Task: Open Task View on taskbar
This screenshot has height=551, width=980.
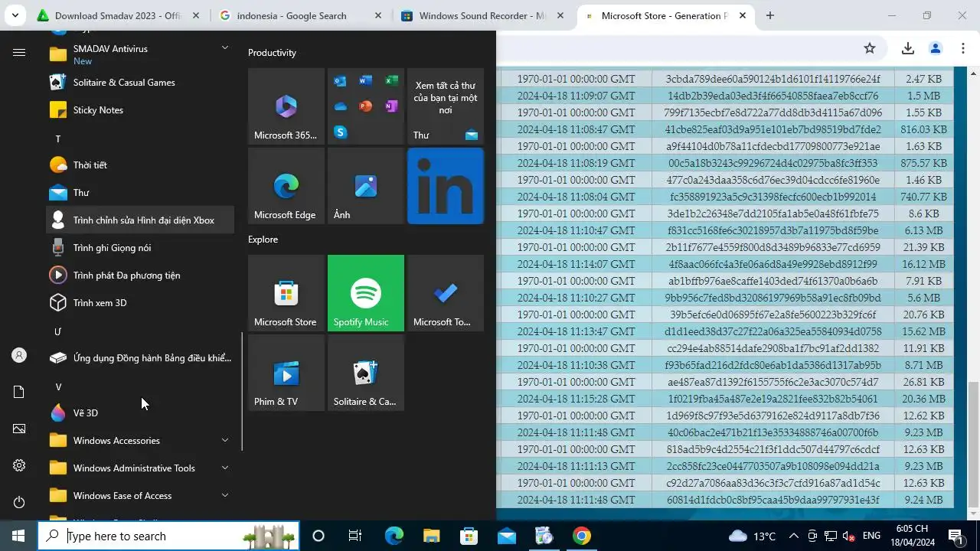Action: coord(355,536)
